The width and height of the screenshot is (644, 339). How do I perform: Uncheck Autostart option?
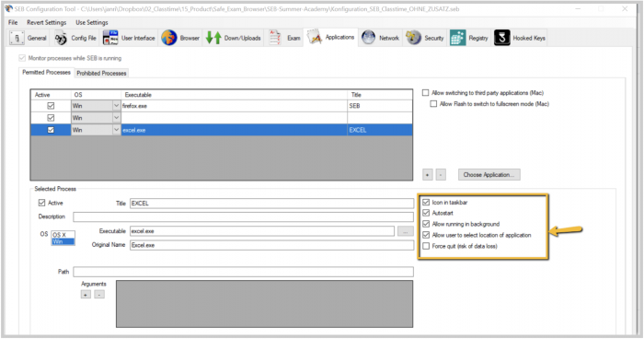click(426, 213)
